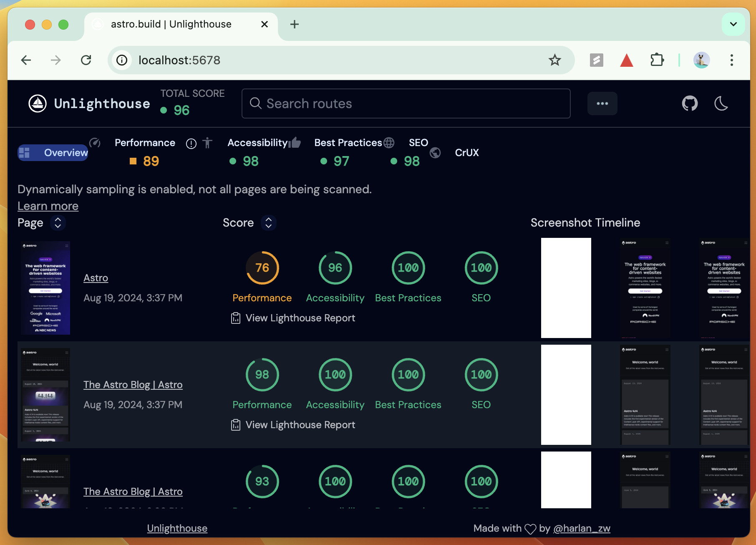Open the Astro page thumbnail
The height and width of the screenshot is (545, 756).
[x=45, y=288]
